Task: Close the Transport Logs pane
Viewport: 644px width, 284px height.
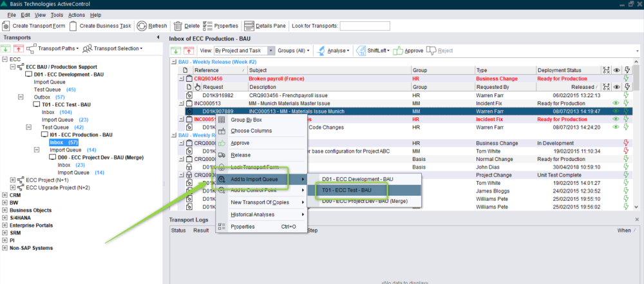Action: 637,220
